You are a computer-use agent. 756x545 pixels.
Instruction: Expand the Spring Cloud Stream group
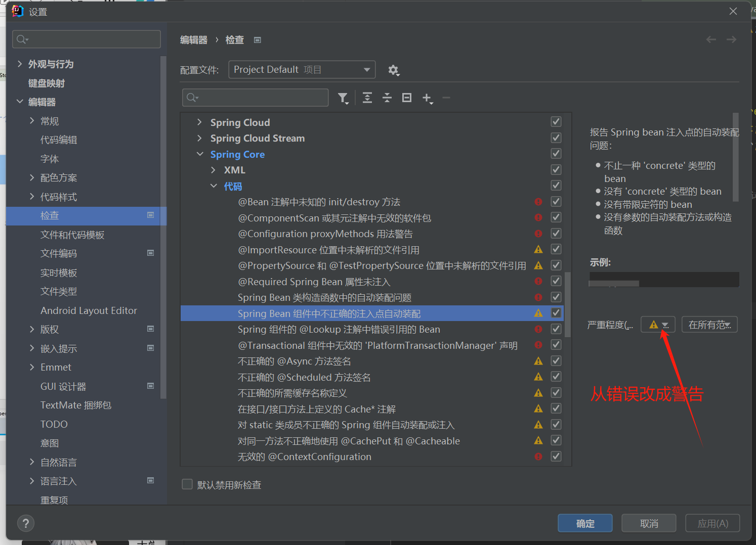[199, 138]
